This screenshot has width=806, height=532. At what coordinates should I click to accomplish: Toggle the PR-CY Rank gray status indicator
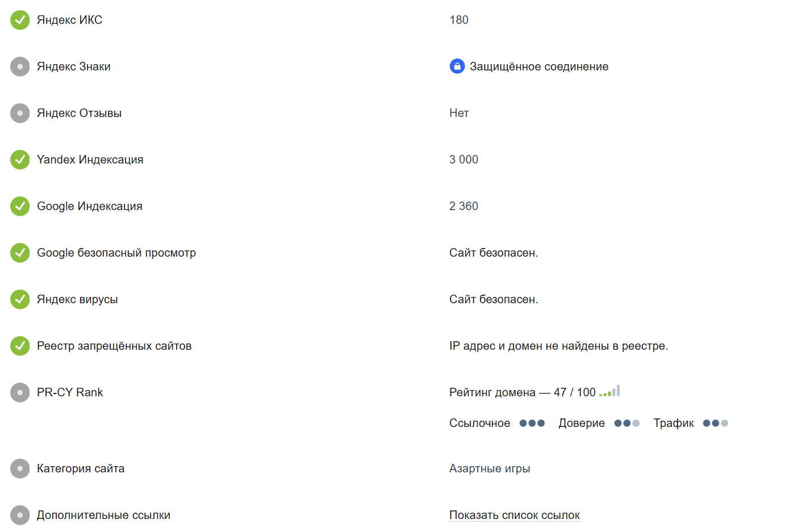(x=19, y=392)
